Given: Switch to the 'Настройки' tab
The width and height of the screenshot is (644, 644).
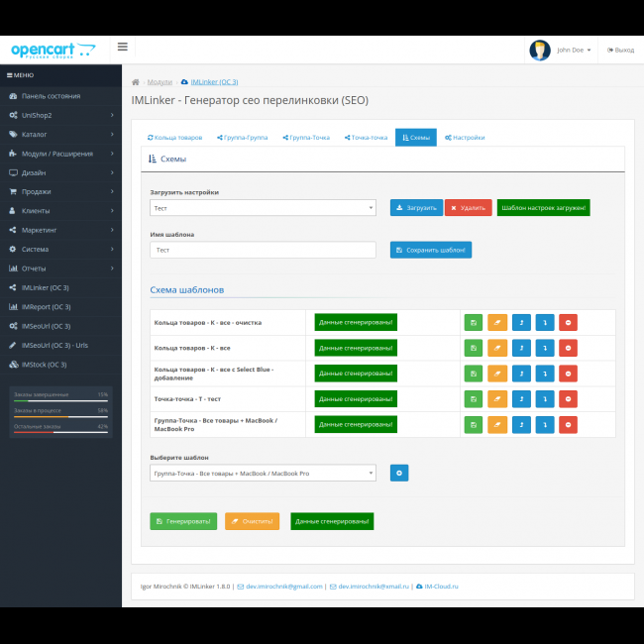Looking at the screenshot, I should point(465,138).
